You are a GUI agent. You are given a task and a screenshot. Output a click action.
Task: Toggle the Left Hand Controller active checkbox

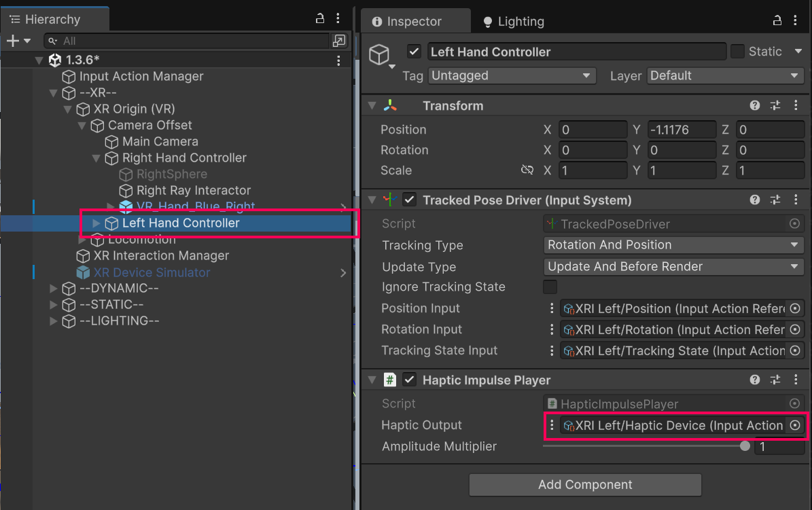click(413, 52)
